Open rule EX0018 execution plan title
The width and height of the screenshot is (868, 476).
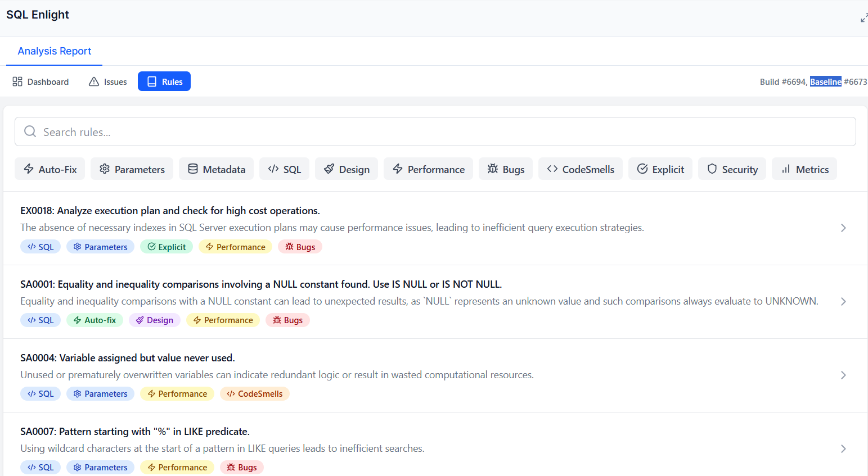click(x=170, y=211)
